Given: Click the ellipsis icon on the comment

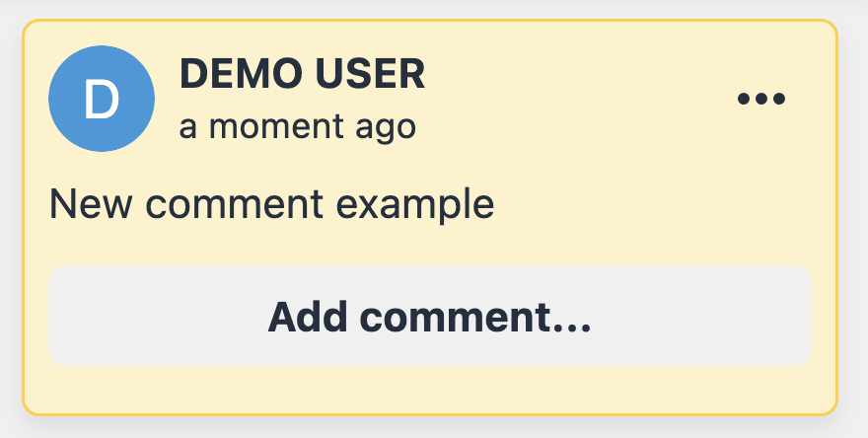Looking at the screenshot, I should point(761,99).
